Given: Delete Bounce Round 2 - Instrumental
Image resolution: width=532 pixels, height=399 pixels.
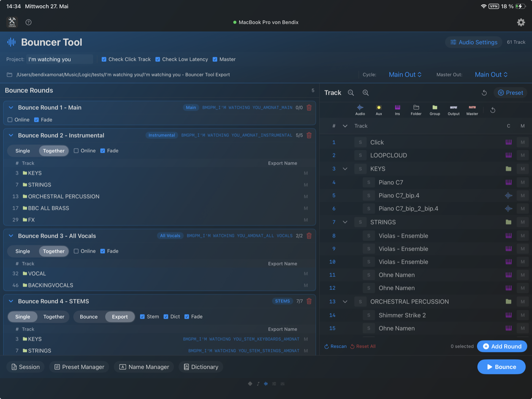Looking at the screenshot, I should tap(309, 135).
